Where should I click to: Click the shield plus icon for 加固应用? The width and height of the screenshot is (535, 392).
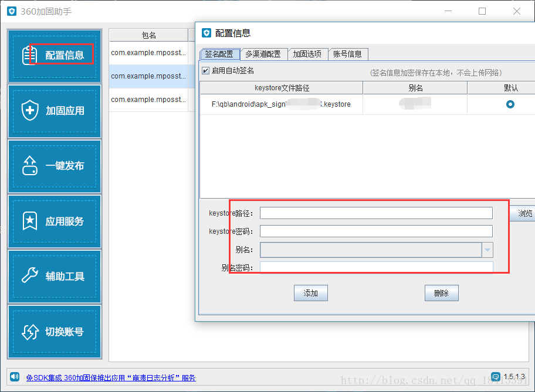30,110
